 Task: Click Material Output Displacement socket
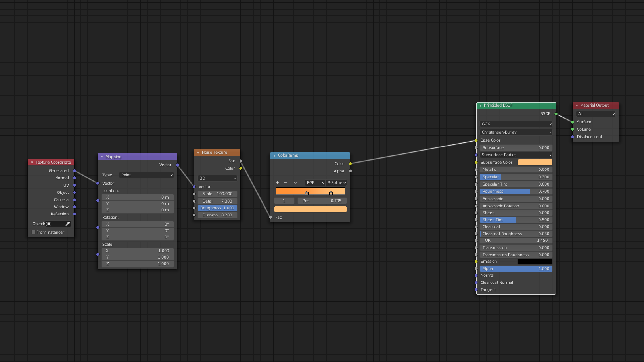tap(573, 137)
